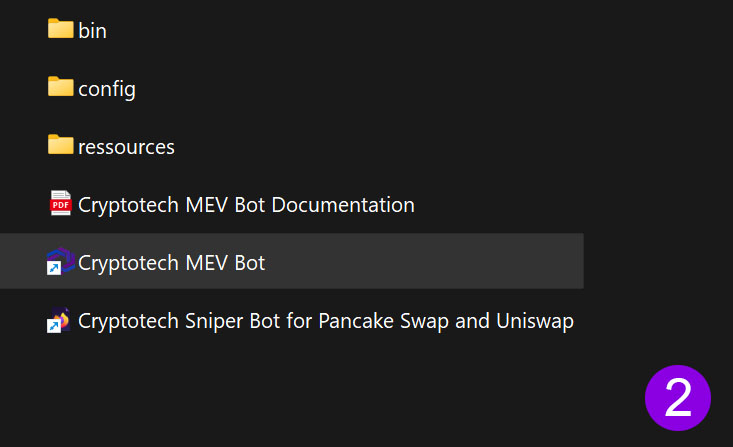Click blank space in the highlighted MEV Bot row
733x447 pixels.
point(421,261)
